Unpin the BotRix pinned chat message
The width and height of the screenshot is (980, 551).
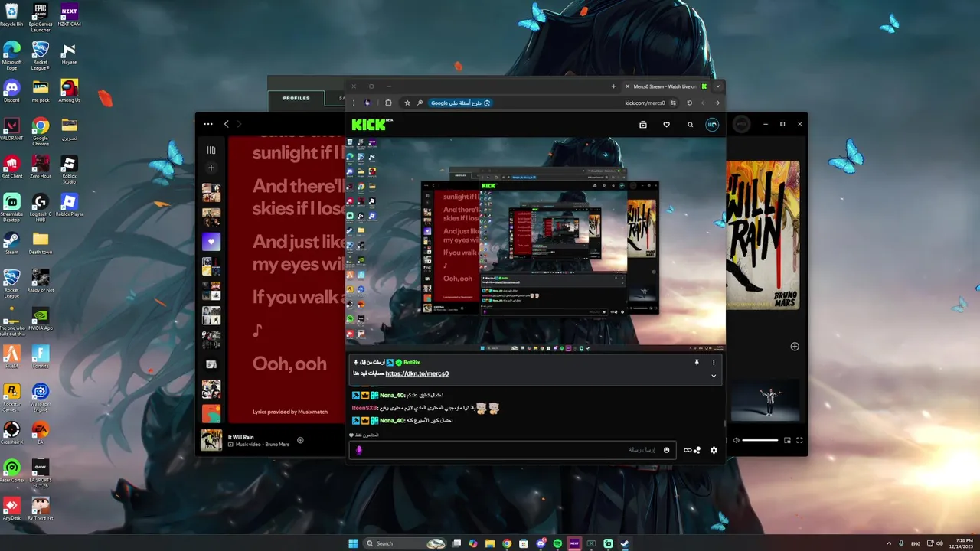pos(697,362)
